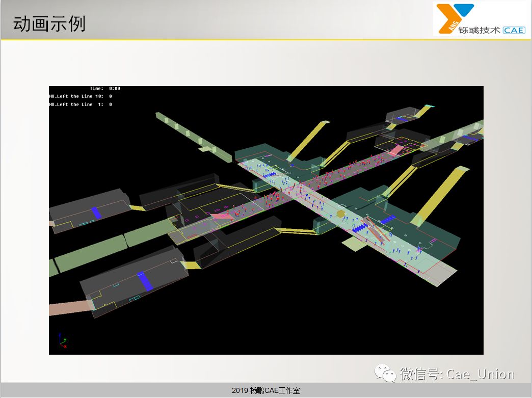Click the 微信号: Cae_Union text
The height and width of the screenshot is (398, 532).
[x=457, y=374]
